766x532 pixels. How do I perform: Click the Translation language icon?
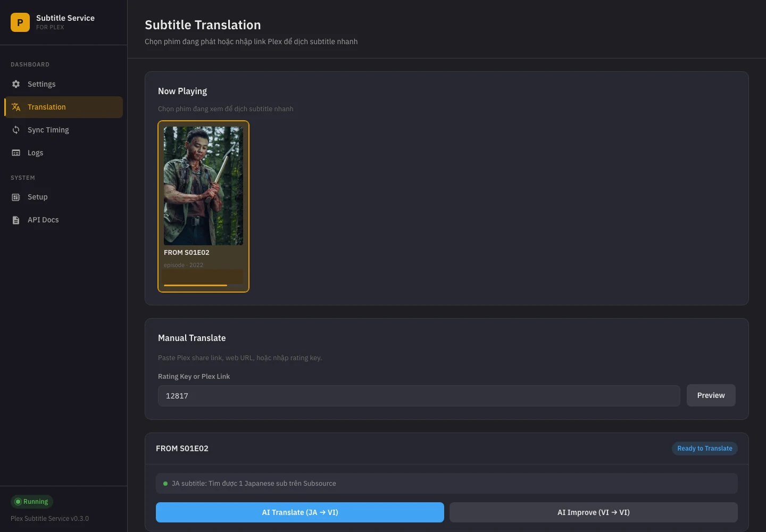tap(16, 107)
